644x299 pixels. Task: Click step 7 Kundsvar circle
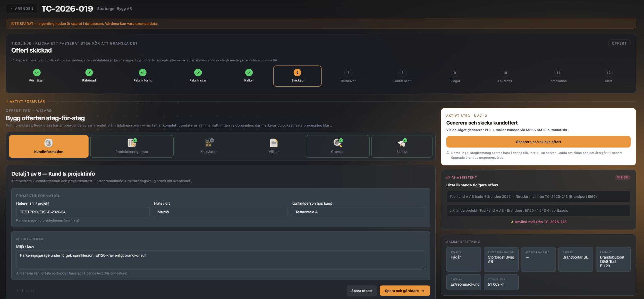[x=348, y=73]
